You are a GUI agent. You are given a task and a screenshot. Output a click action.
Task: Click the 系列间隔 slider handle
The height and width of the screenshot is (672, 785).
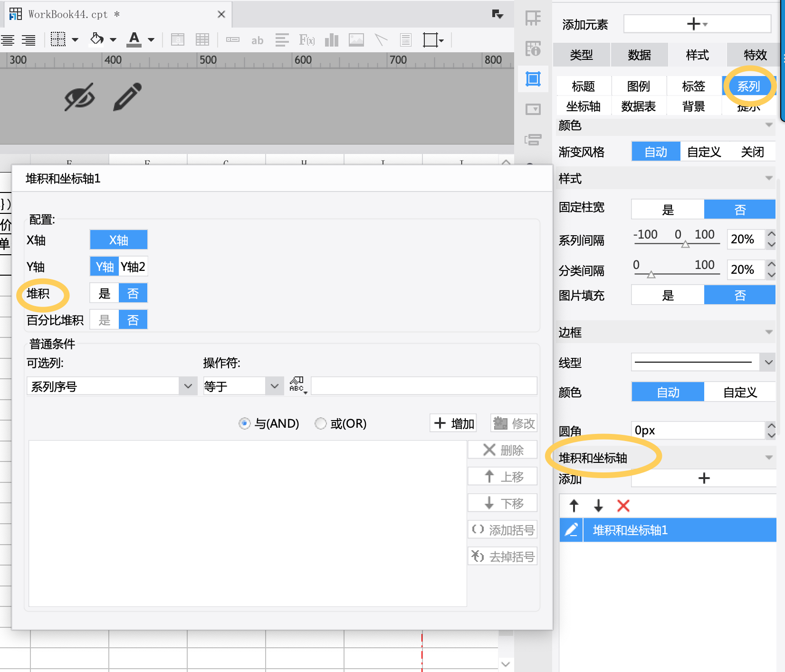pos(685,245)
